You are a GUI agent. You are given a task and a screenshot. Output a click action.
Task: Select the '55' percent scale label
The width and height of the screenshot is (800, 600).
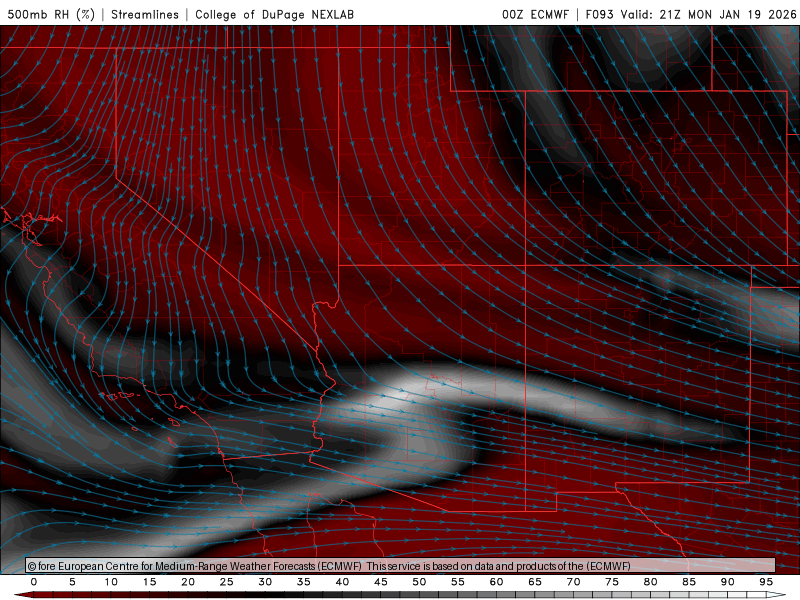coord(458,582)
